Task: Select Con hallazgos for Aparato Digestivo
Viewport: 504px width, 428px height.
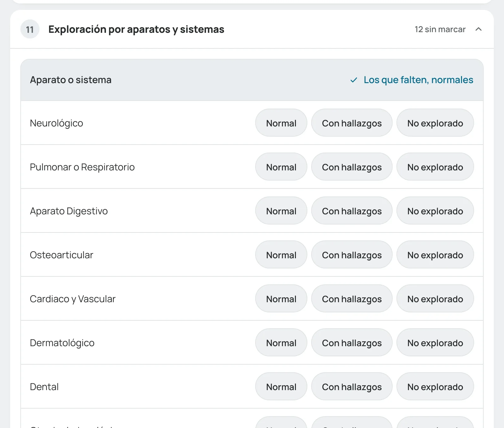Action: click(352, 211)
